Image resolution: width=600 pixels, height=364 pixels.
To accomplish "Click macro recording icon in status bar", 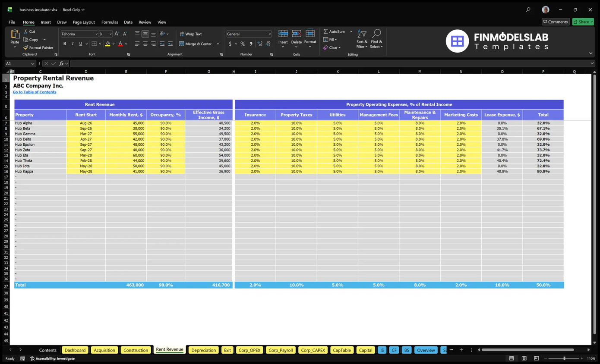I will pyautogui.click(x=22, y=358).
